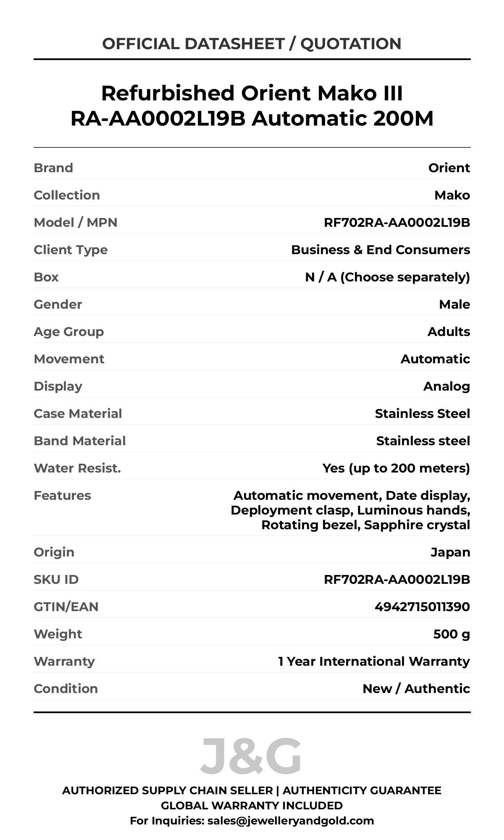
Task: Click the Case Material value Stainless Steel
Action: click(422, 414)
